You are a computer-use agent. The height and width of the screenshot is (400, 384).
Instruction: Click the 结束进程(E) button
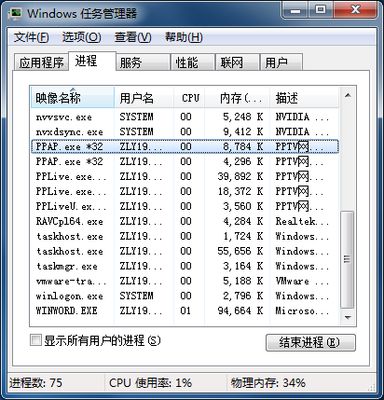[310, 343]
